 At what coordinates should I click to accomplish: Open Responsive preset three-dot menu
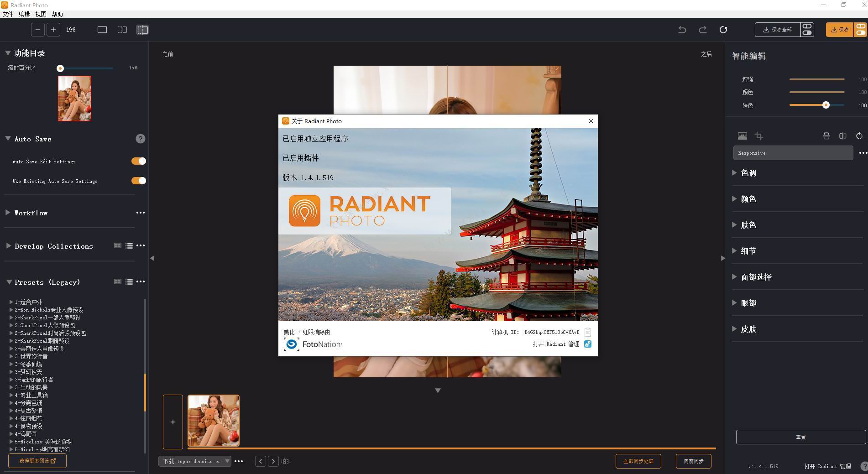click(863, 153)
